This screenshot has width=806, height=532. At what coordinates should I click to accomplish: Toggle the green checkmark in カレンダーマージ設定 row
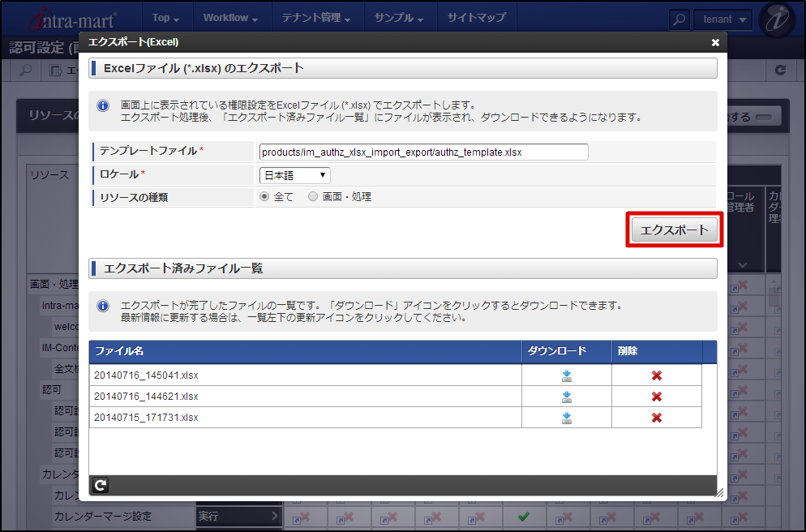524,516
